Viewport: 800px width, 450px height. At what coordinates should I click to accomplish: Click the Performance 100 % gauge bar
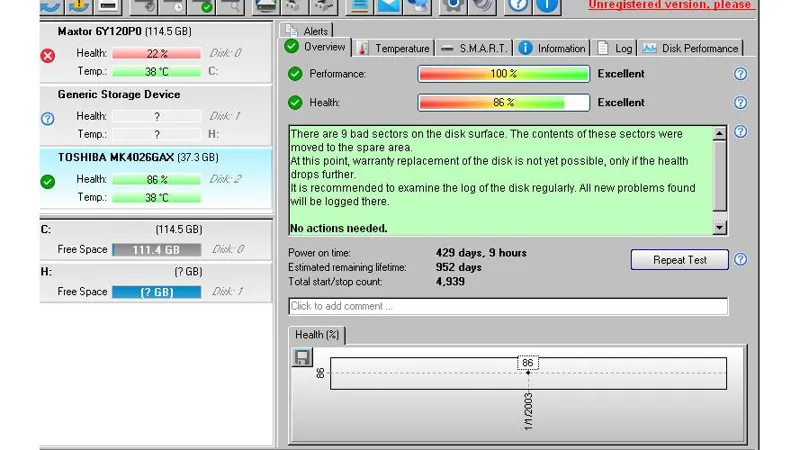click(504, 74)
